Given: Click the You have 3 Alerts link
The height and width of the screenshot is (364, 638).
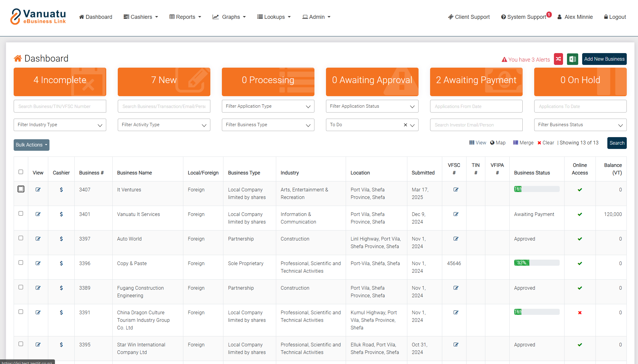Looking at the screenshot, I should (x=525, y=60).
